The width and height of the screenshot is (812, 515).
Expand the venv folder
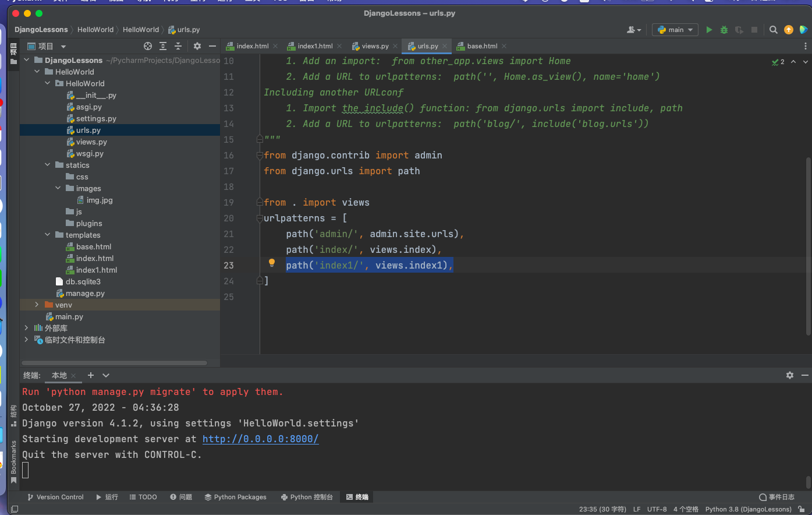tap(37, 305)
